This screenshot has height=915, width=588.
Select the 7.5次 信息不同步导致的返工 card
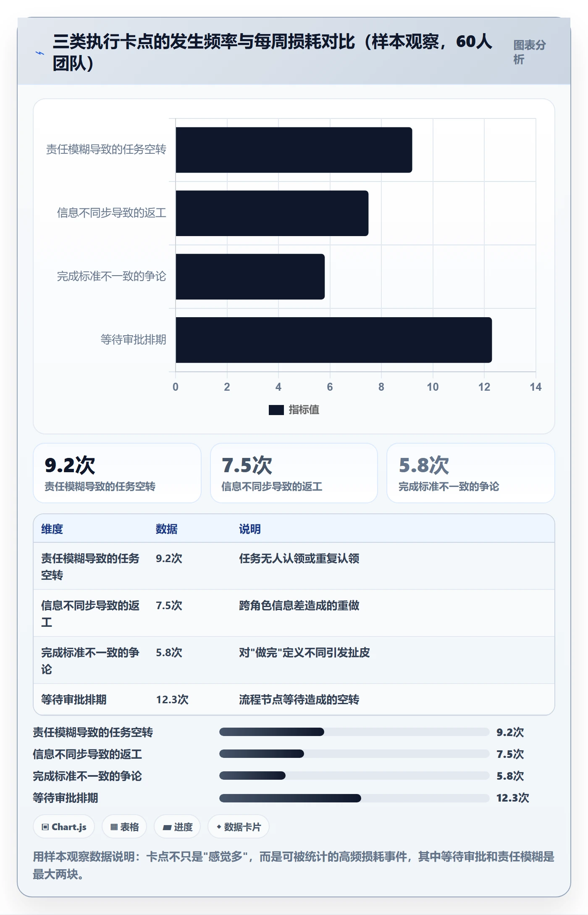click(294, 473)
